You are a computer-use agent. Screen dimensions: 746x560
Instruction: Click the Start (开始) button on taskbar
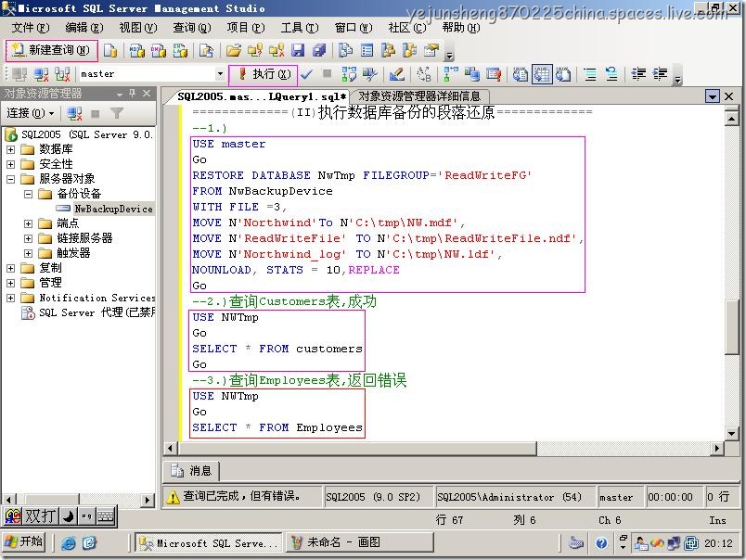[x=24, y=542]
